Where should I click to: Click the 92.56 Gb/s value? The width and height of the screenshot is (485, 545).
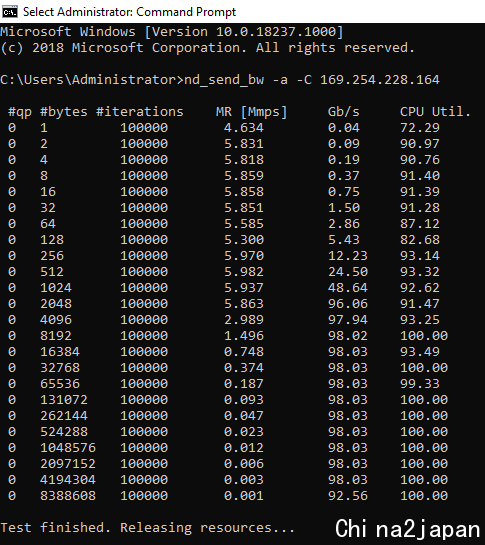tap(348, 496)
